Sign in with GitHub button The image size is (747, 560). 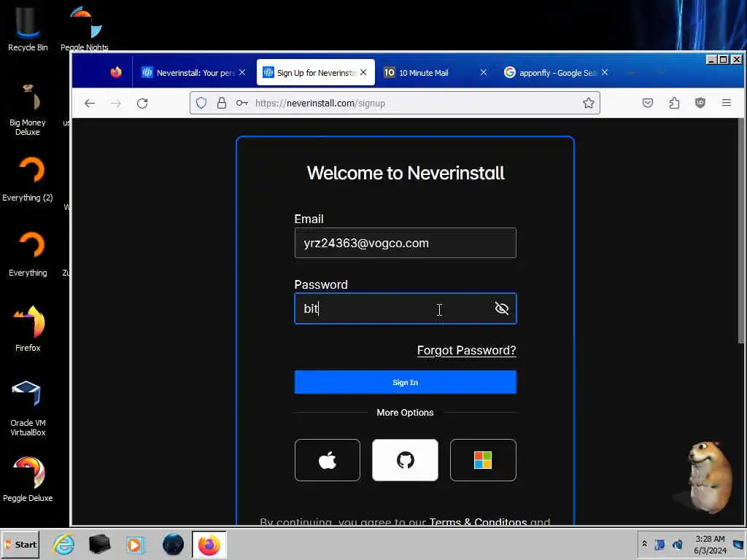click(x=405, y=460)
